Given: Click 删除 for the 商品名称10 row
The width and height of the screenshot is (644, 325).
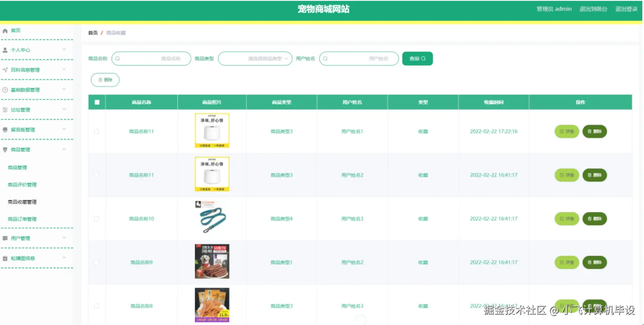Looking at the screenshot, I should 595,219.
